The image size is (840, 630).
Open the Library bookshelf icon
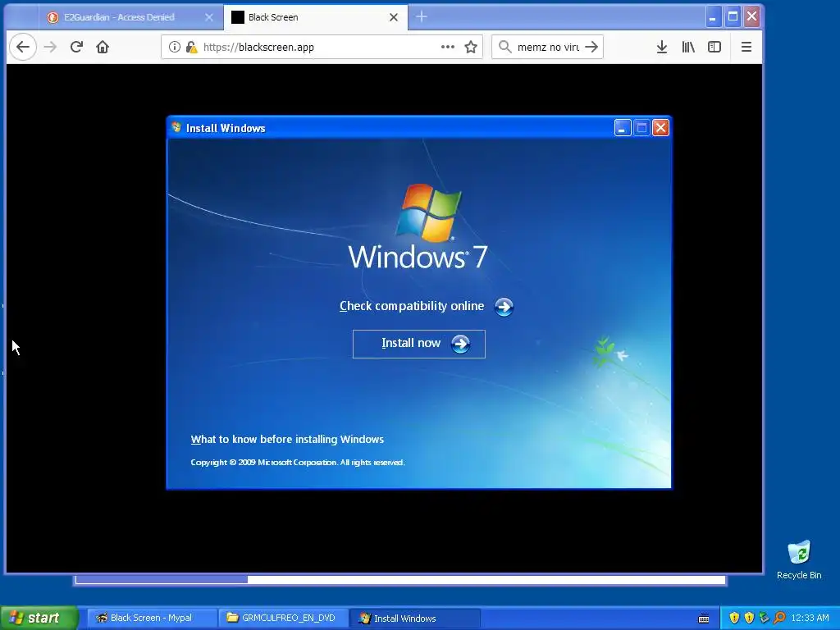click(x=688, y=47)
